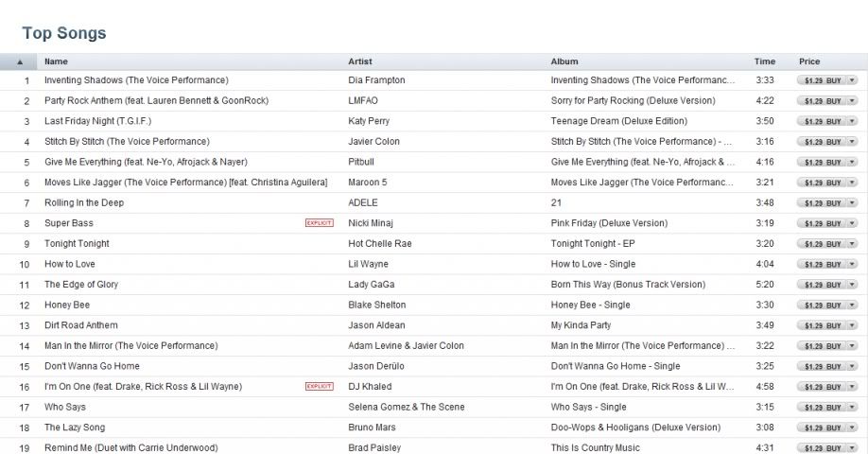Open buy options arrow for Honey Bee
The height and width of the screenshot is (454, 868).
pyautogui.click(x=853, y=306)
